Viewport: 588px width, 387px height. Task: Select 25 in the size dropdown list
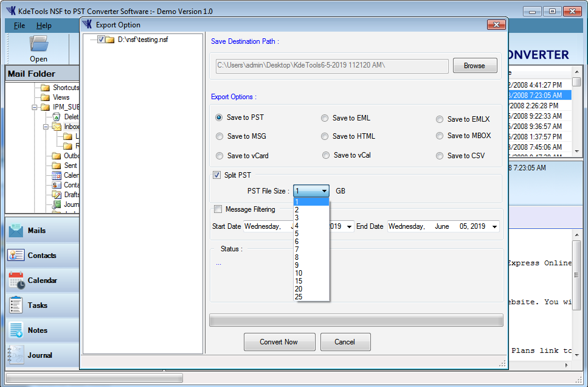click(x=299, y=297)
